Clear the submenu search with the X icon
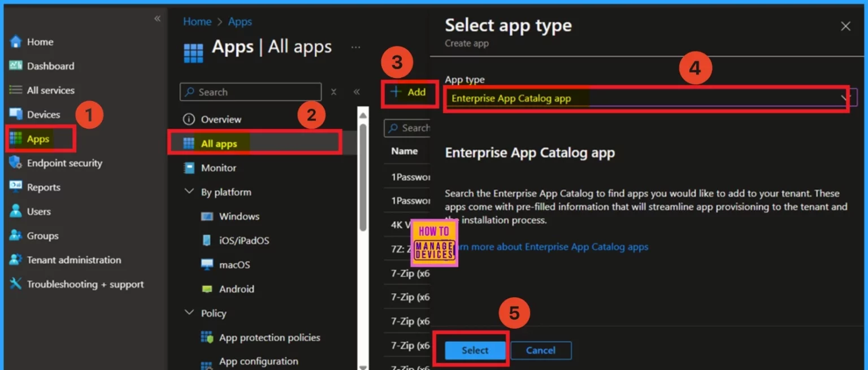The width and height of the screenshot is (868, 370). [x=333, y=92]
